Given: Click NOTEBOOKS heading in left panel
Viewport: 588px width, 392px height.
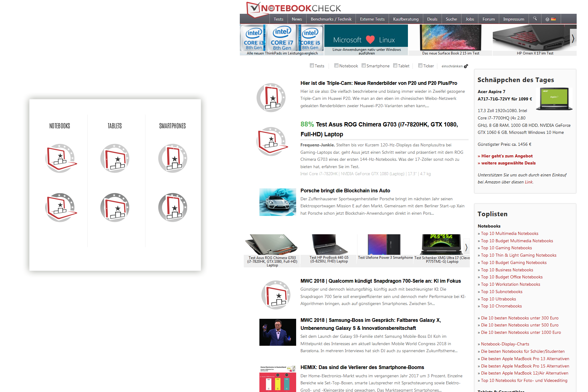Looking at the screenshot, I should 60,126.
